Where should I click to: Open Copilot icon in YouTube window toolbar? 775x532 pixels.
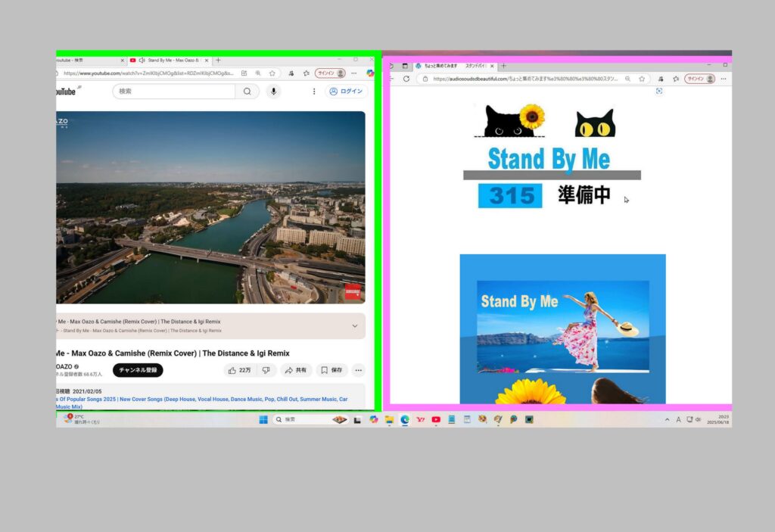click(369, 73)
